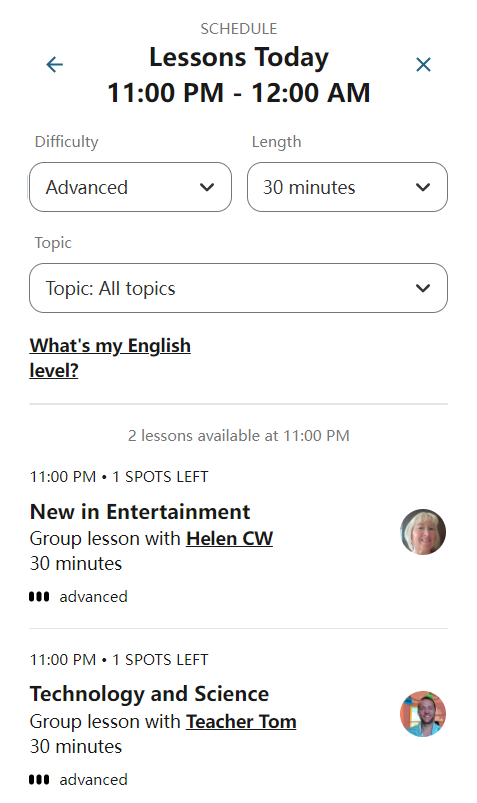This screenshot has height=803, width=477.
Task: Open the 30 minutes length dropdown
Action: [x=347, y=187]
